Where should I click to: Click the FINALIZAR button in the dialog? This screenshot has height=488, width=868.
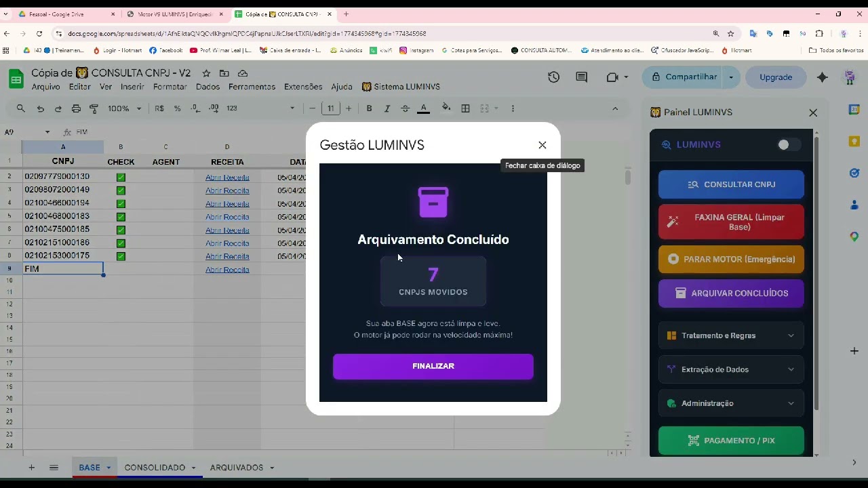[x=433, y=367]
